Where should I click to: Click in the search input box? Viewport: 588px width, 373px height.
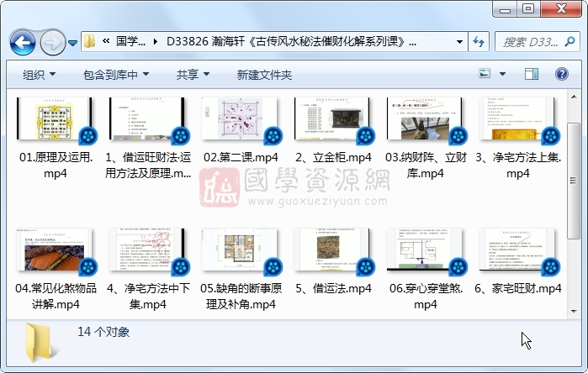(526, 41)
